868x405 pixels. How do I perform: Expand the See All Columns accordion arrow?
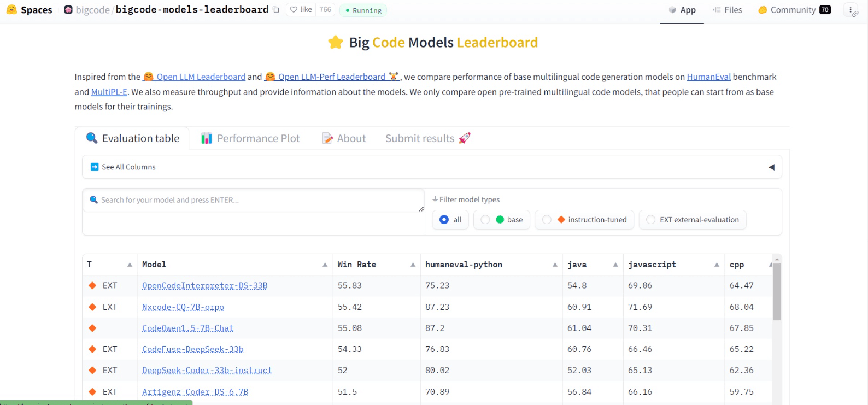(x=771, y=167)
